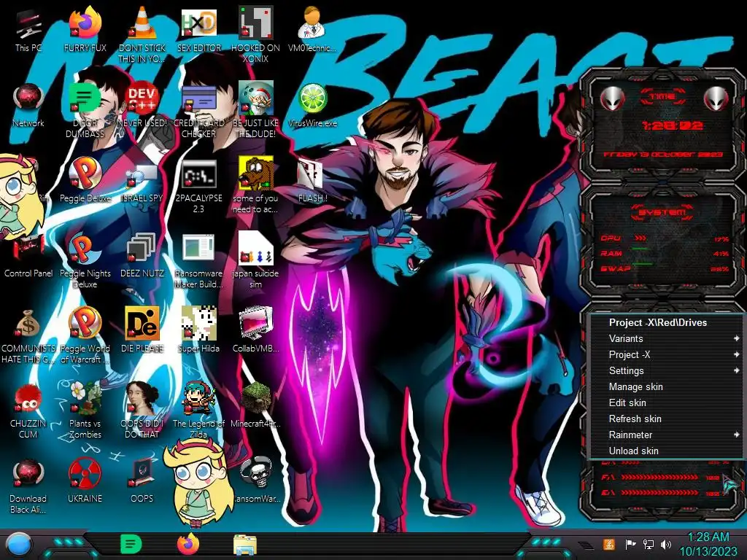The width and height of the screenshot is (747, 560).
Task: Click the red digital clock readout
Action: (672, 125)
